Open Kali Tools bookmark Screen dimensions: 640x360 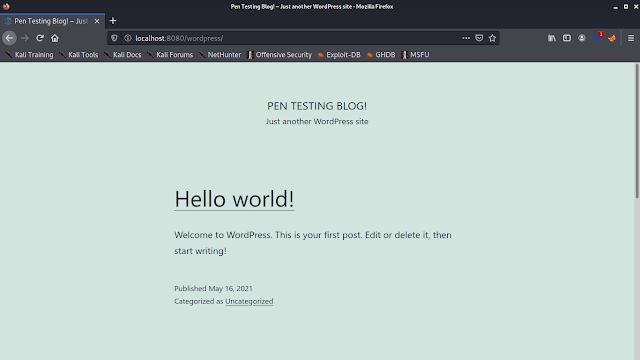coord(79,55)
